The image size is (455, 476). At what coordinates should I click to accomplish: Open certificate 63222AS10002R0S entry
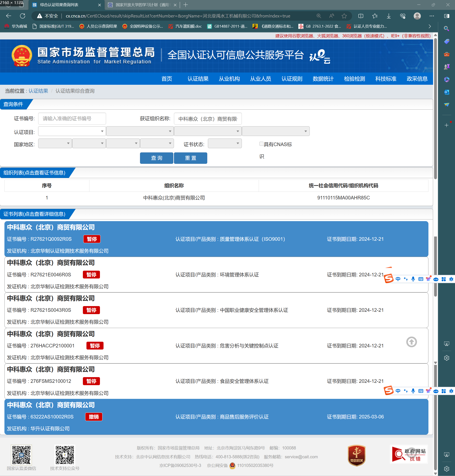click(x=216, y=417)
